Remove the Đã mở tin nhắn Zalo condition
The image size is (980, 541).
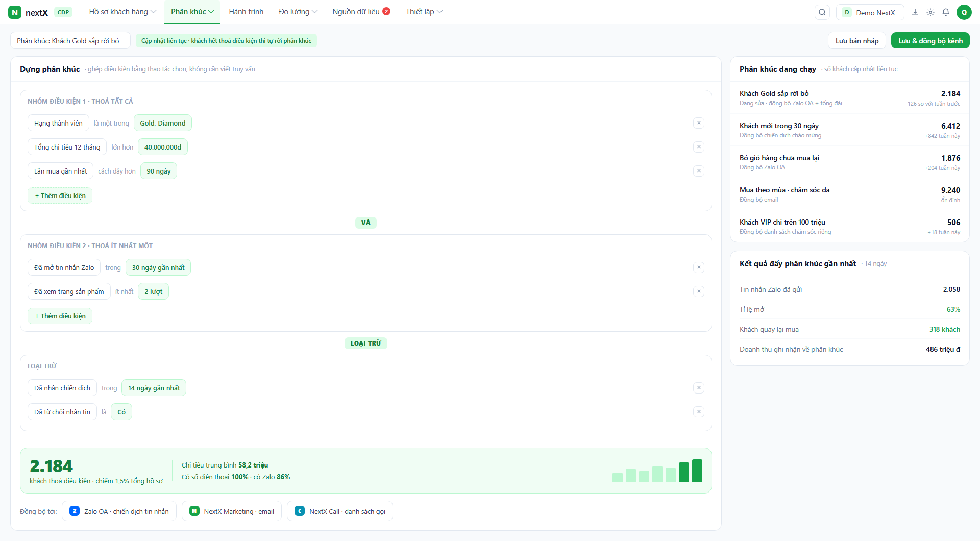tap(699, 267)
